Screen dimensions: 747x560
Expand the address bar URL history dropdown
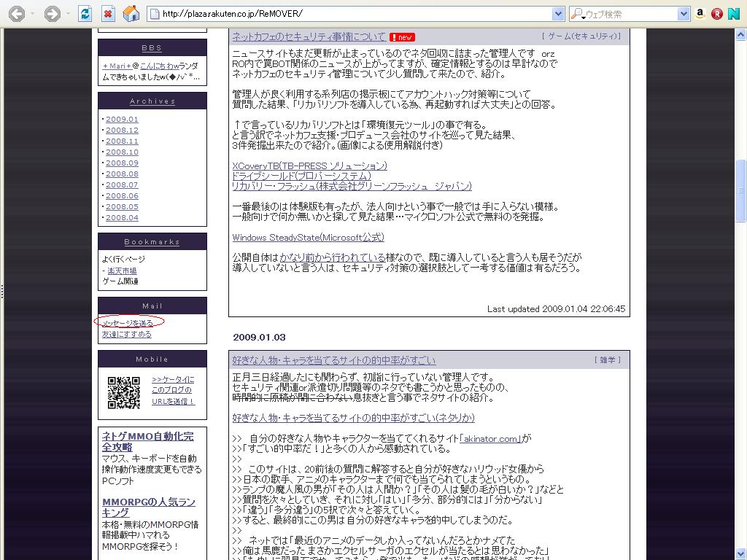pos(558,14)
